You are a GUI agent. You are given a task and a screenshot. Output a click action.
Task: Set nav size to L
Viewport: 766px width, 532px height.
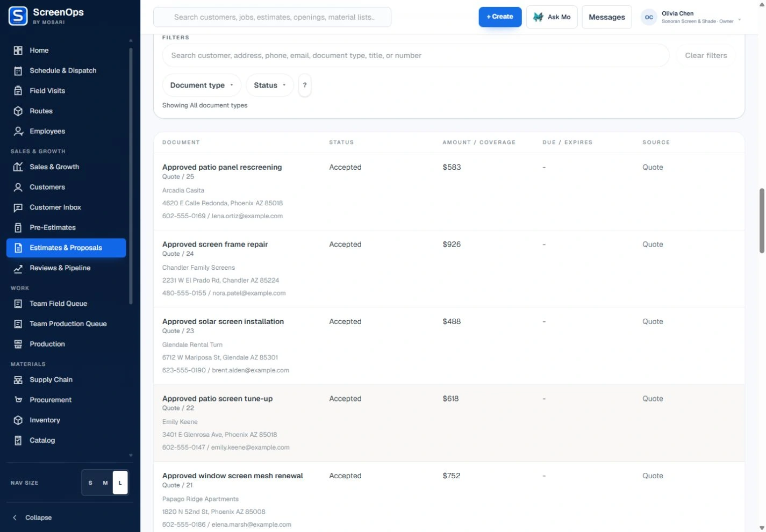point(120,483)
